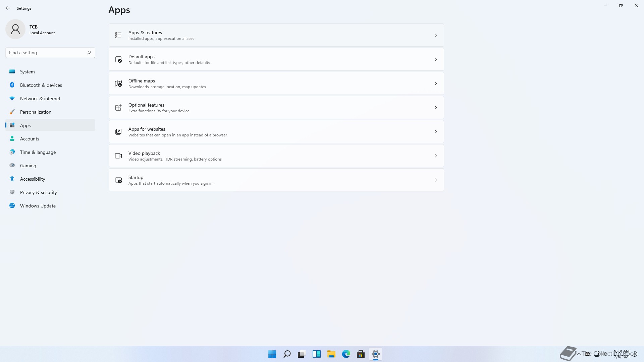This screenshot has height=362, width=644.
Task: Click the user profile avatar
Action: (15, 29)
